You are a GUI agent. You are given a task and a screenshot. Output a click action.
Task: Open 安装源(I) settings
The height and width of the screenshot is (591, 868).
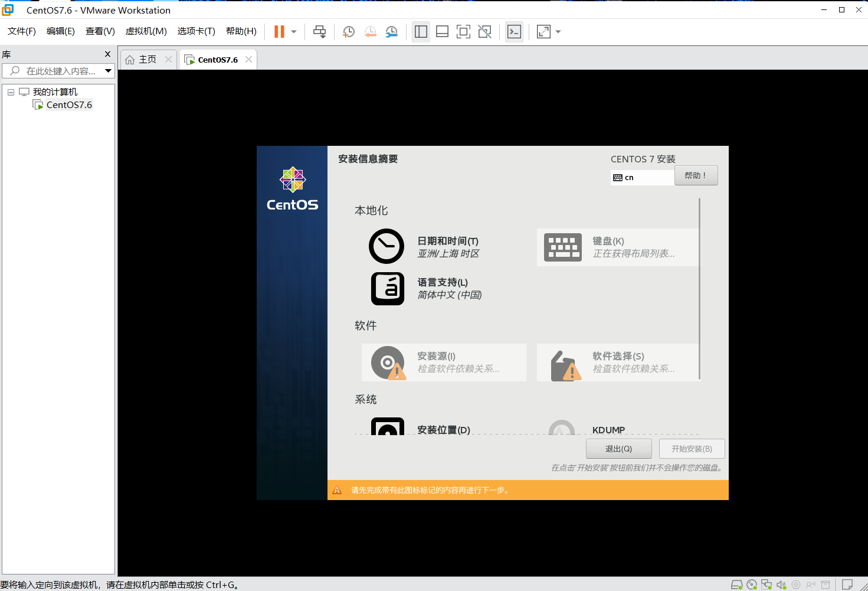(x=444, y=363)
